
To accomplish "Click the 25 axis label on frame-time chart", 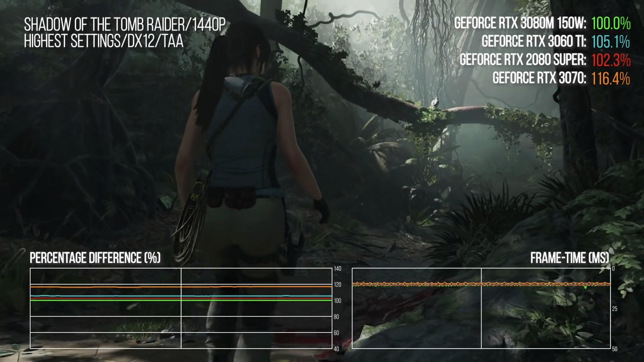I will pos(615,309).
